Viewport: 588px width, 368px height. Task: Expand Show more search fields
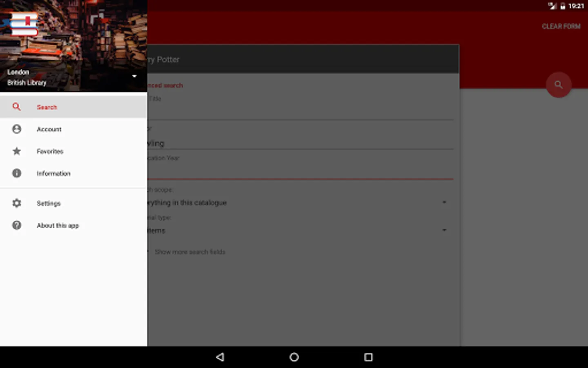189,252
